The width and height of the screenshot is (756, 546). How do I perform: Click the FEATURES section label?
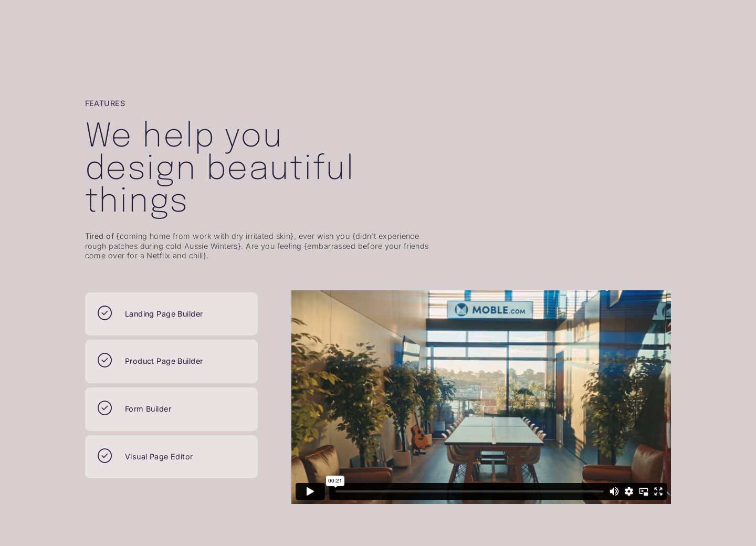[105, 103]
